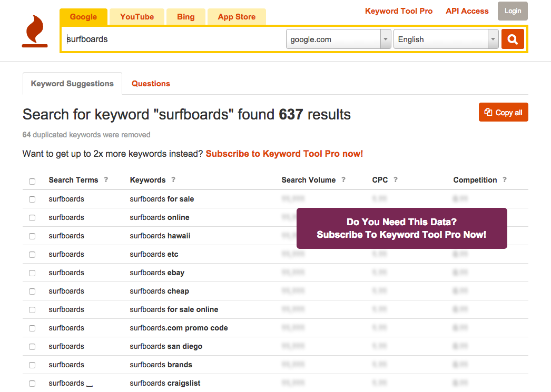
Task: Click keyword text surfboards for sale
Action: [x=162, y=199]
